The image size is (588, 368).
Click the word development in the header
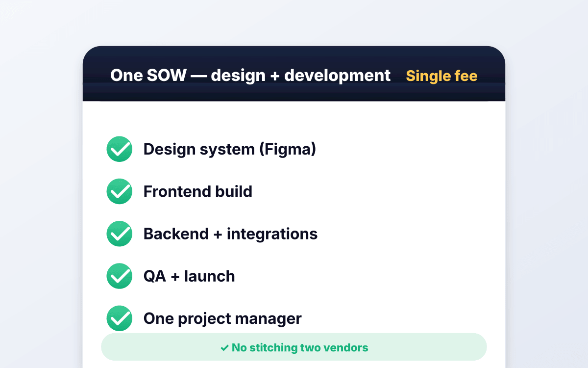pyautogui.click(x=338, y=76)
